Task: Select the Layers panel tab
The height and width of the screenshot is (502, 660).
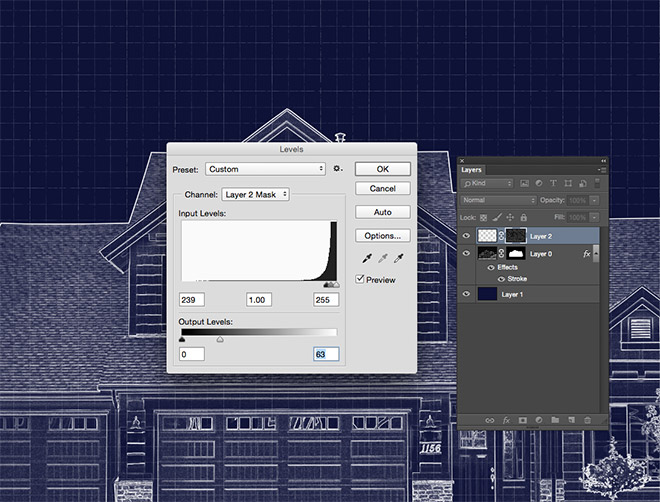Action: click(x=472, y=170)
